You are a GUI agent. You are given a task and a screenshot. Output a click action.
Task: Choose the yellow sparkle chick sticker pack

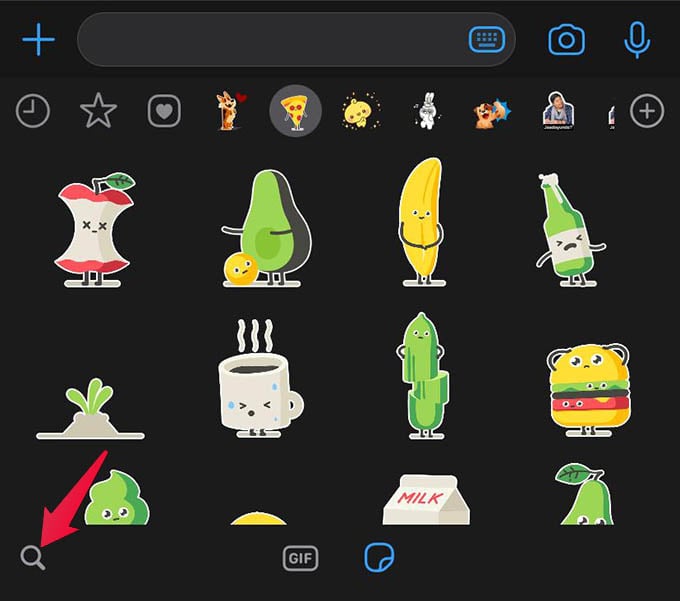(361, 111)
